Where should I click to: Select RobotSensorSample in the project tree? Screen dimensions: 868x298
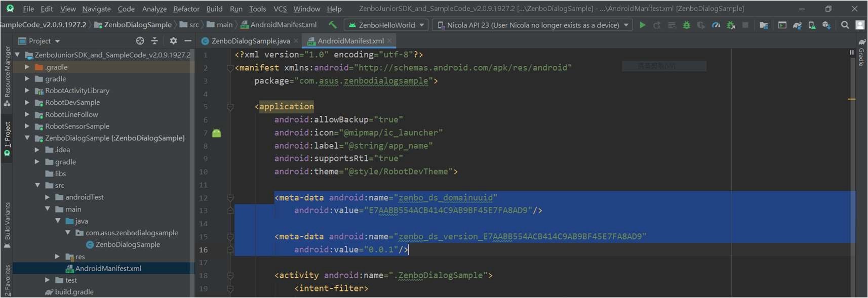pyautogui.click(x=77, y=126)
